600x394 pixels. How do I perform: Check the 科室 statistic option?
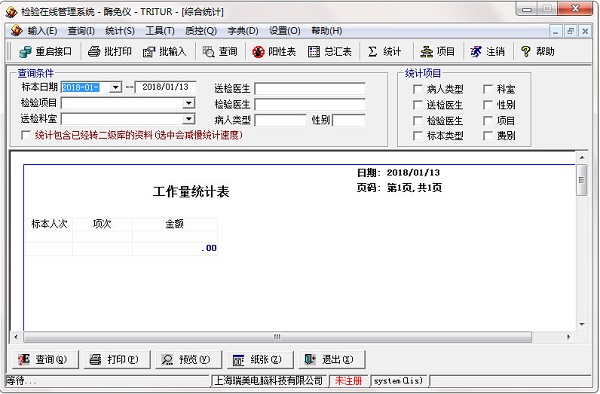[x=488, y=89]
